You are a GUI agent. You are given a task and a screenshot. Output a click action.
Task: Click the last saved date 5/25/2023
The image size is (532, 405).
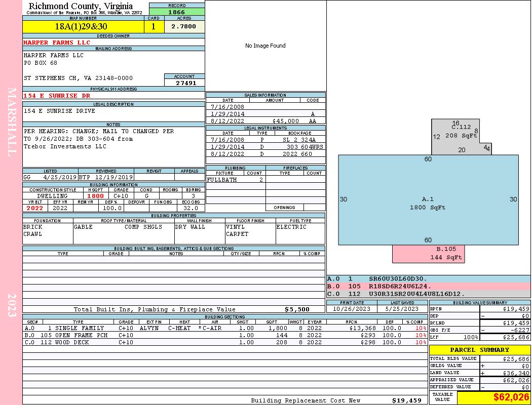click(402, 309)
